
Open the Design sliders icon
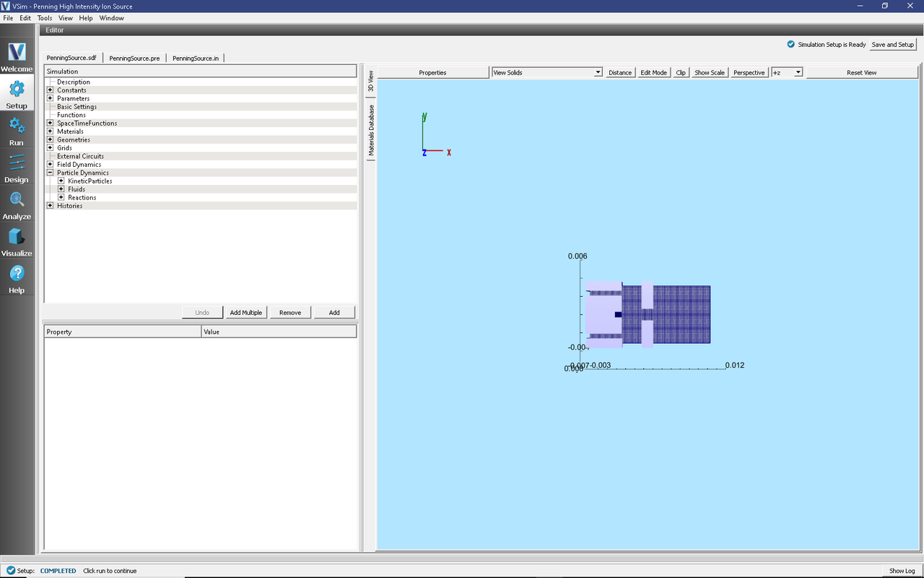click(x=17, y=163)
